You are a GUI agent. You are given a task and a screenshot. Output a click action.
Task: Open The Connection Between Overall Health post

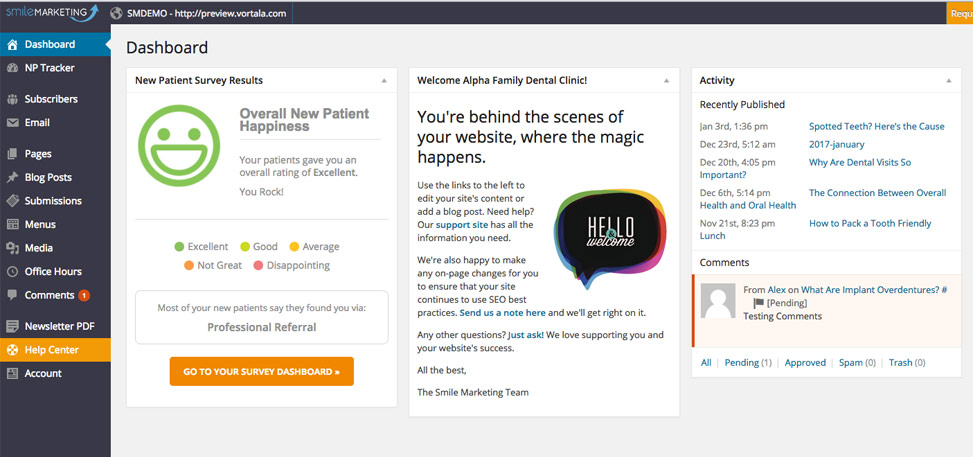(877, 193)
